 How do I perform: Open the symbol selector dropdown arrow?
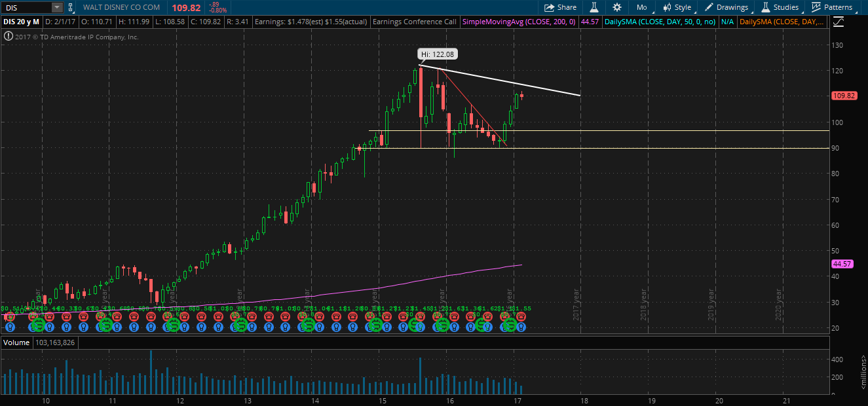[x=57, y=7]
